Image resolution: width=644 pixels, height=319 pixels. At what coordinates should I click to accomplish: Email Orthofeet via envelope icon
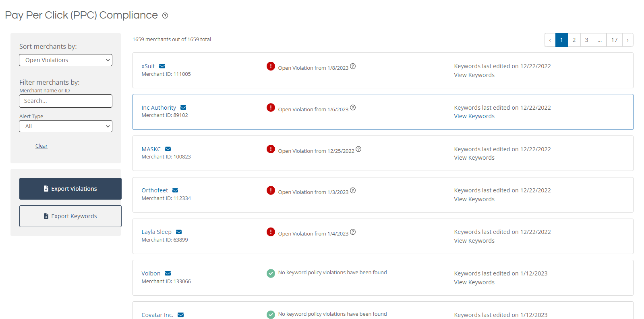(x=175, y=190)
